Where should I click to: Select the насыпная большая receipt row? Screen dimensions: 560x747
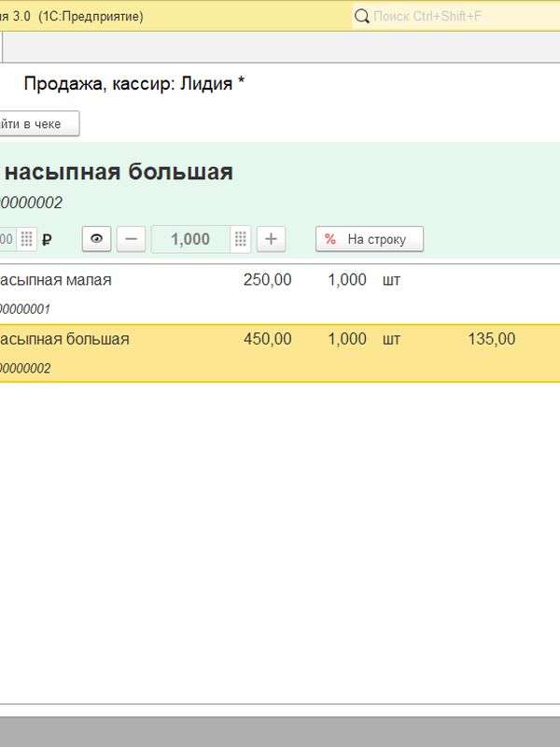280,353
